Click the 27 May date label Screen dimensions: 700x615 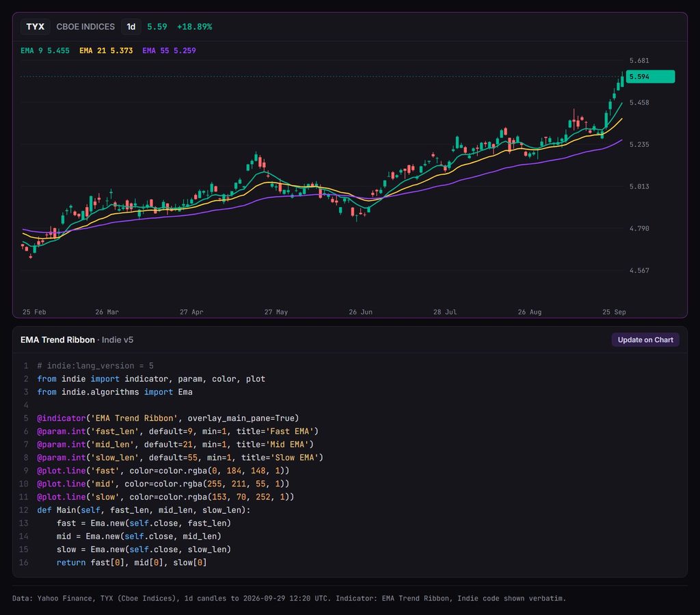[276, 312]
